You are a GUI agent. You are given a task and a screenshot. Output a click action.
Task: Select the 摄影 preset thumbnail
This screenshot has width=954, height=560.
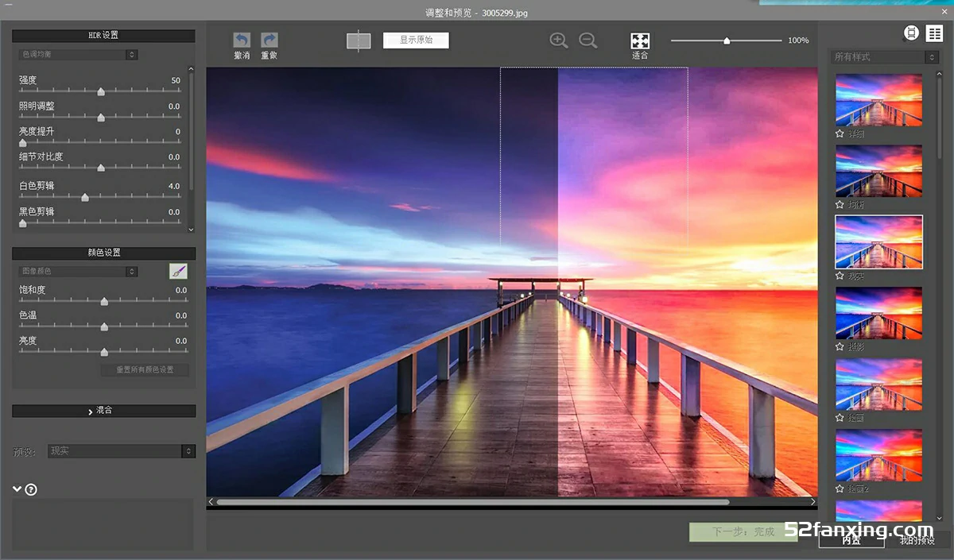click(878, 313)
